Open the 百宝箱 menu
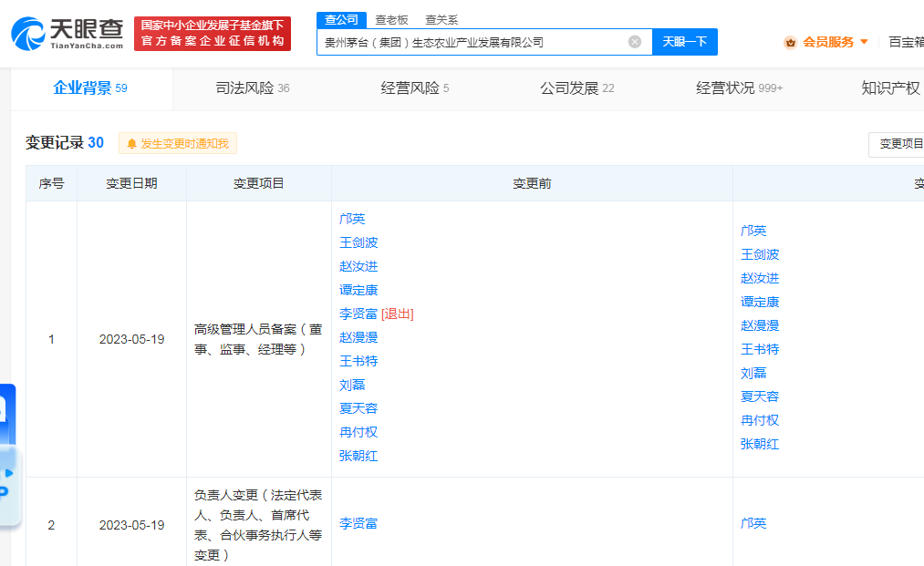Image resolution: width=924 pixels, height=566 pixels. [x=905, y=42]
